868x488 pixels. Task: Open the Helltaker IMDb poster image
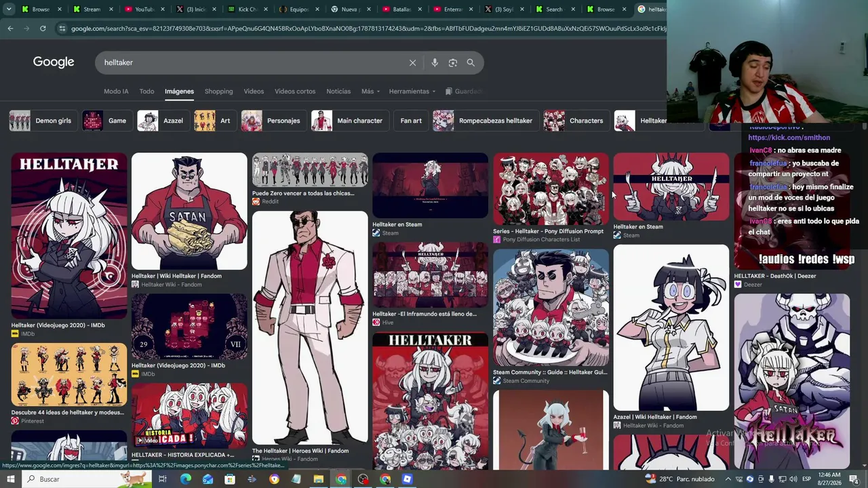68,236
